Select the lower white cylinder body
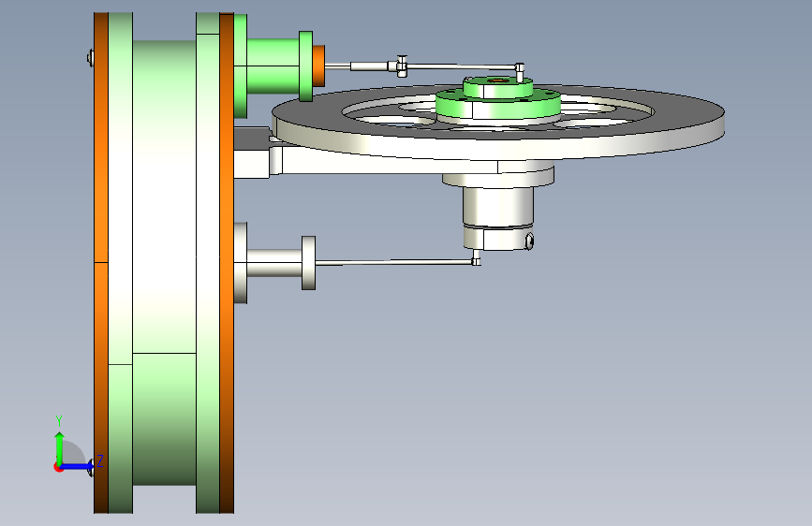The image size is (812, 526). click(x=274, y=263)
